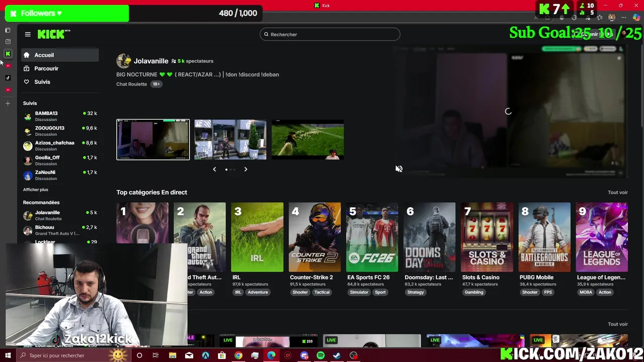Open the number 1 ranked category card
644x362 pixels.
coord(142,224)
